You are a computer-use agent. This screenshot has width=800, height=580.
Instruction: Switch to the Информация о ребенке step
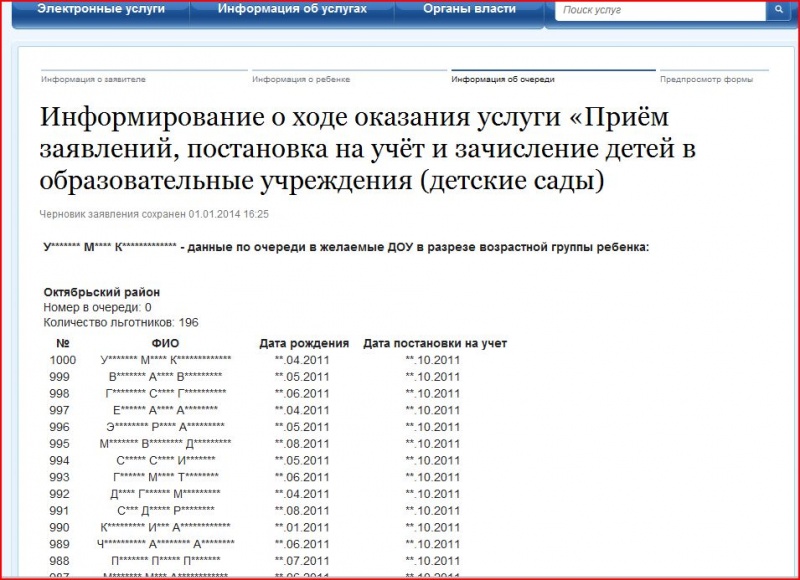point(301,79)
